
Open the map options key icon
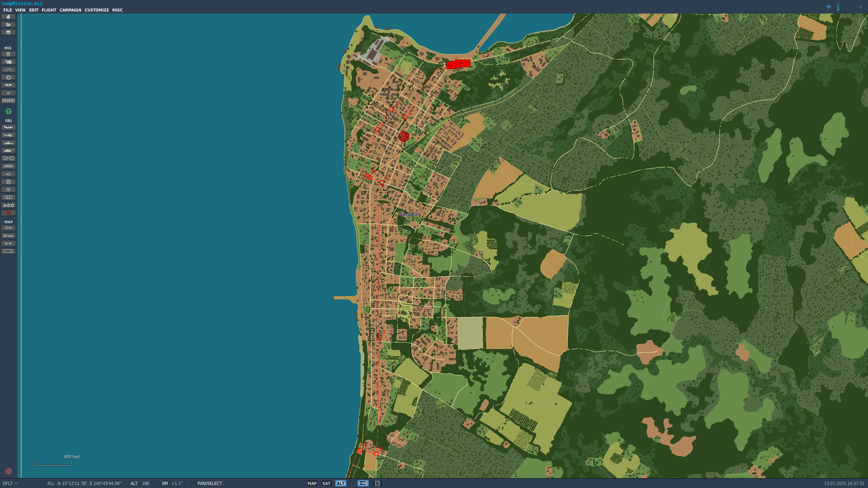point(8,228)
